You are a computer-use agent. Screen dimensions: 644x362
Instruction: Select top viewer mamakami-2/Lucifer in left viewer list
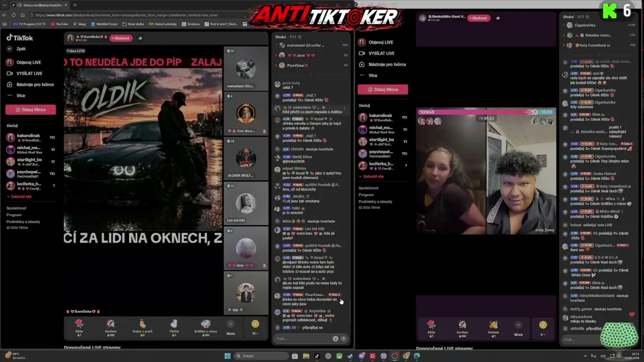point(312,45)
